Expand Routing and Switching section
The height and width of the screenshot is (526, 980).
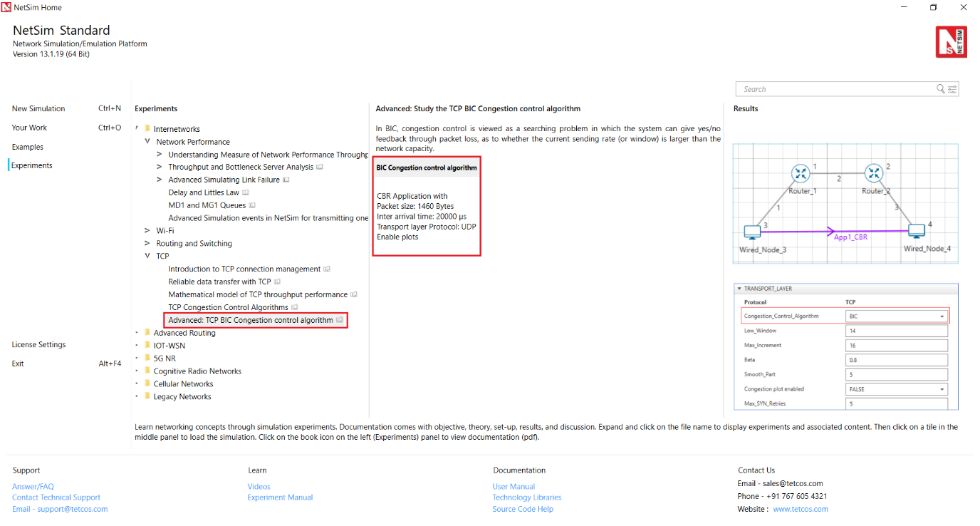pyautogui.click(x=147, y=243)
